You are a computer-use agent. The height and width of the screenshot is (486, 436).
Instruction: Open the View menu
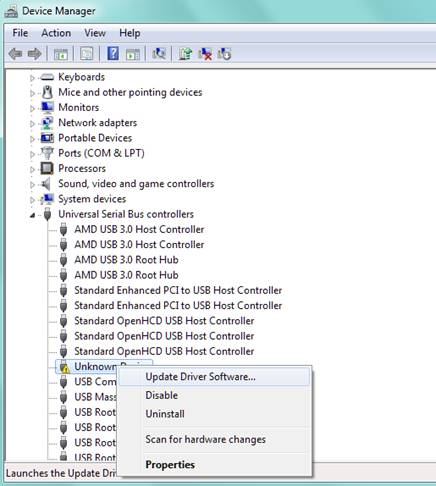(95, 33)
